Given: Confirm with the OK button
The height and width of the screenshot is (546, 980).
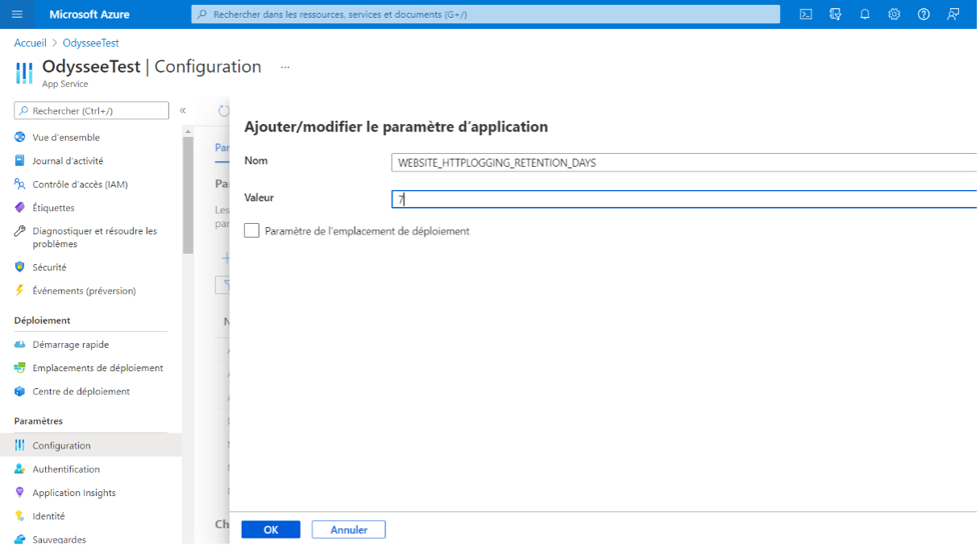Looking at the screenshot, I should point(271,530).
